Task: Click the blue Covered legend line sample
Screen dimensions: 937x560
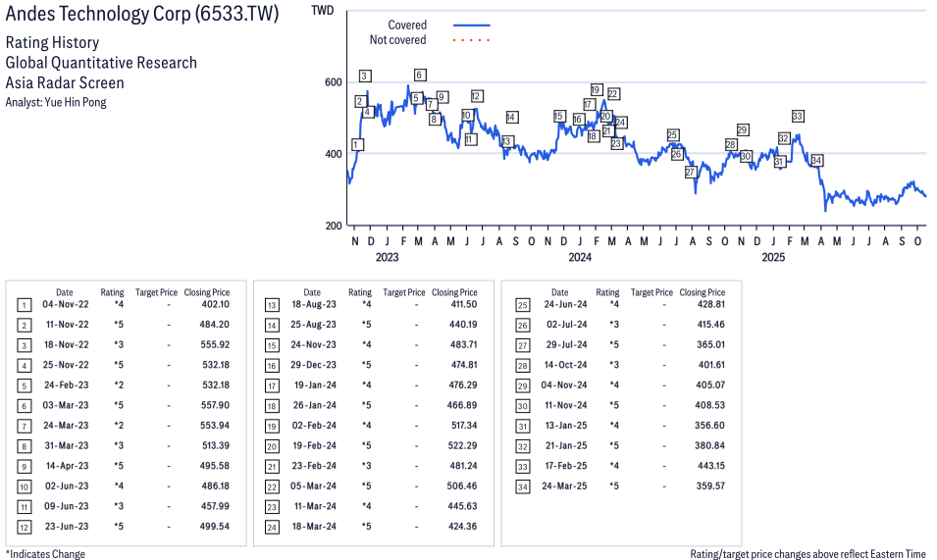Action: [x=472, y=25]
